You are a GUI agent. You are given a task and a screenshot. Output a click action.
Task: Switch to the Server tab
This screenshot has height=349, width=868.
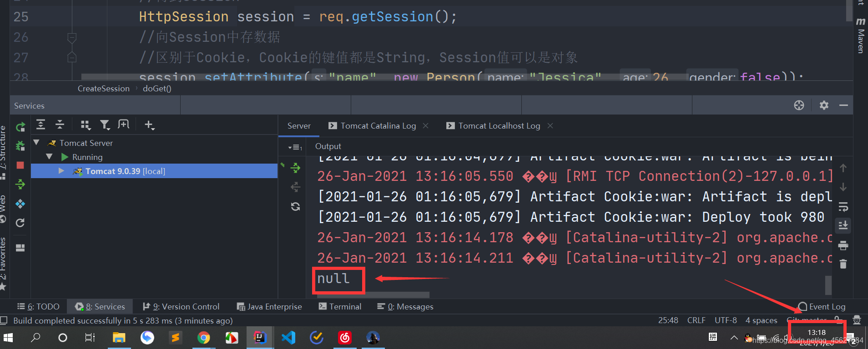(x=299, y=126)
